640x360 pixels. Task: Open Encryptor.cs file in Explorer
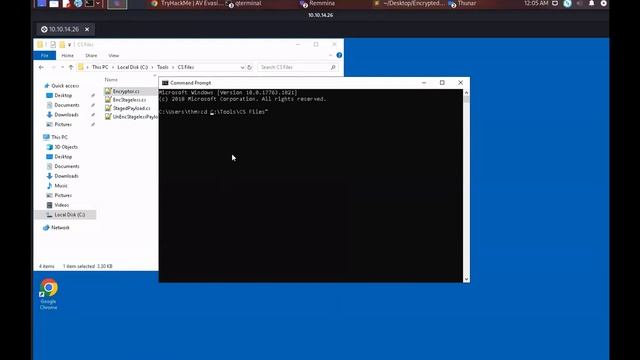coord(126,91)
